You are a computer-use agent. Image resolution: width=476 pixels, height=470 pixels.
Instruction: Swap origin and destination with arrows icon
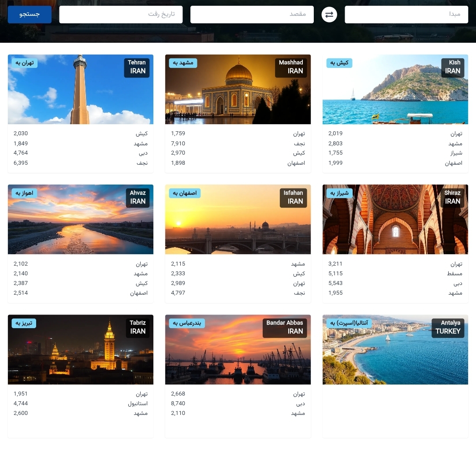pos(329,15)
